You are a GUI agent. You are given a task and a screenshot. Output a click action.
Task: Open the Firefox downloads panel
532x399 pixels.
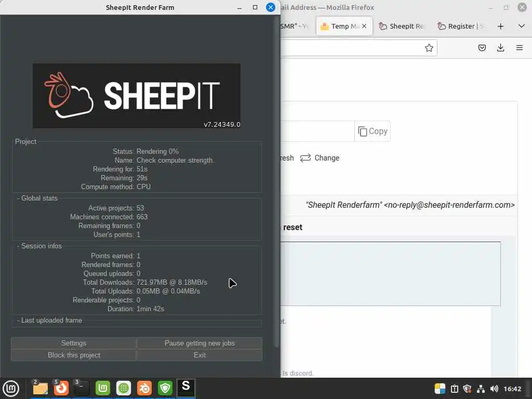[x=500, y=48]
